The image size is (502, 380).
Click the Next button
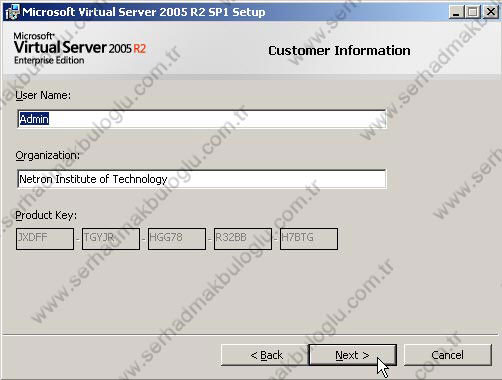353,355
